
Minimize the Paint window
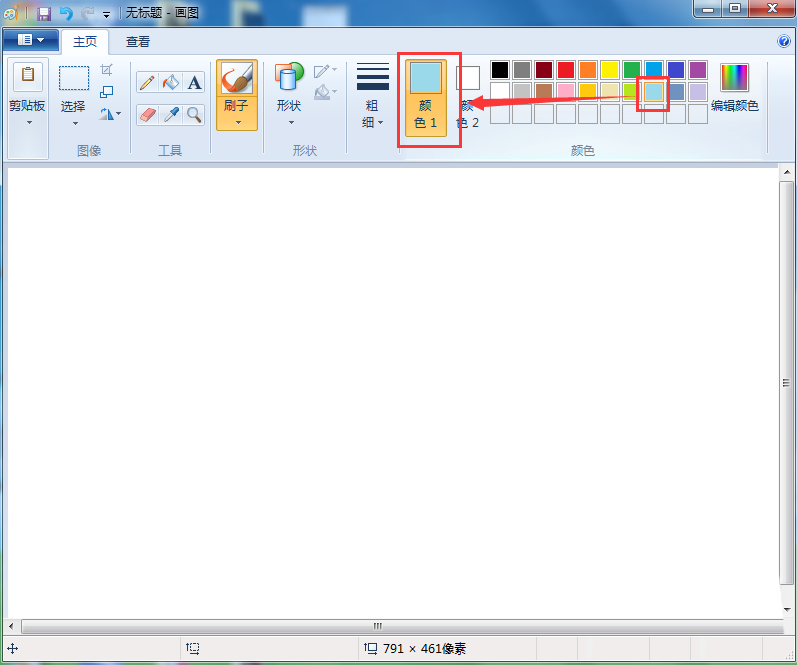pos(708,8)
